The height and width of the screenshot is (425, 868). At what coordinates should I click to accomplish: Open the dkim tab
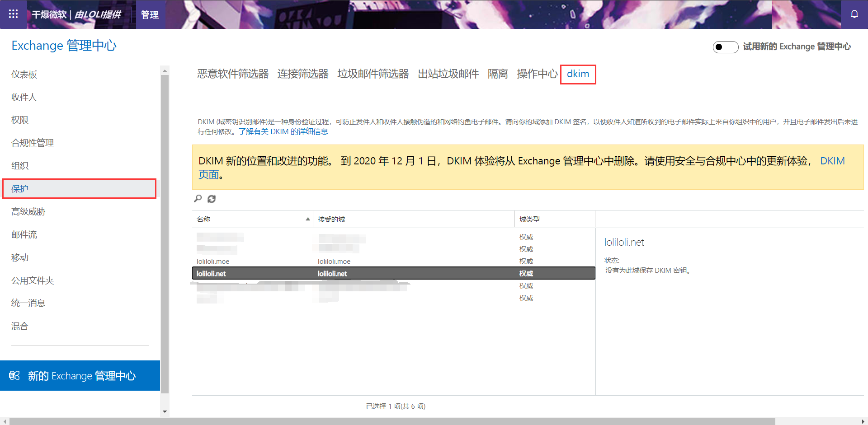[578, 74]
